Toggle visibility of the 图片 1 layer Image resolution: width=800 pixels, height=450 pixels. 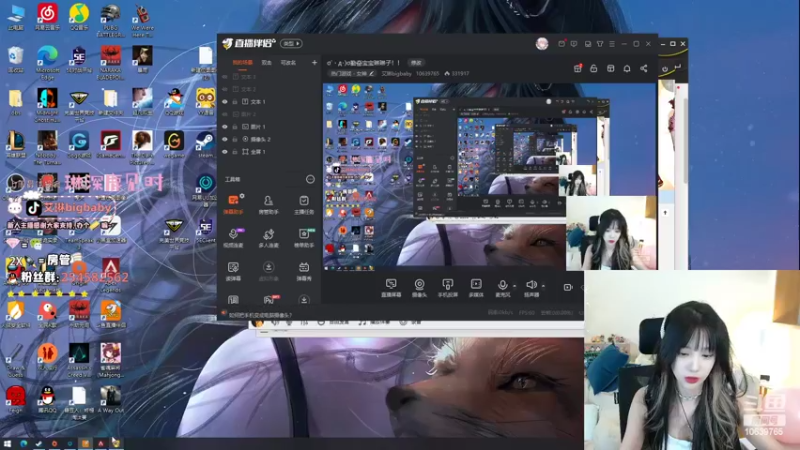(x=224, y=127)
